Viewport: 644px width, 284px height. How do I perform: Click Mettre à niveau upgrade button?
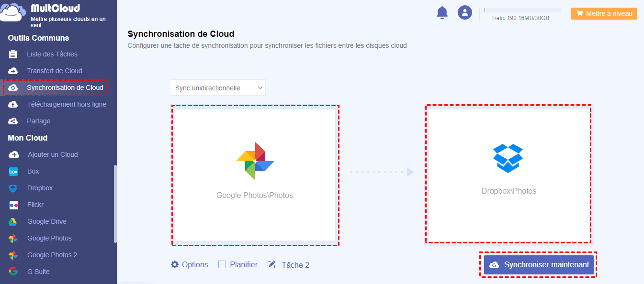tap(604, 13)
